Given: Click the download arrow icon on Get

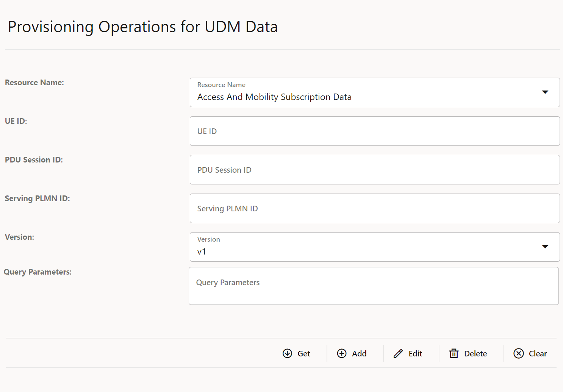Looking at the screenshot, I should click(288, 353).
